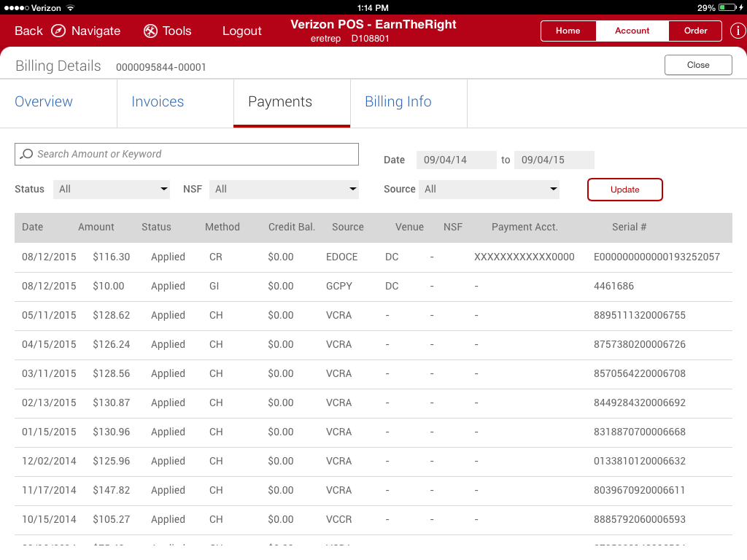Click the 05/11/2015 payment date
The height and width of the screenshot is (560, 747).
[x=49, y=315]
